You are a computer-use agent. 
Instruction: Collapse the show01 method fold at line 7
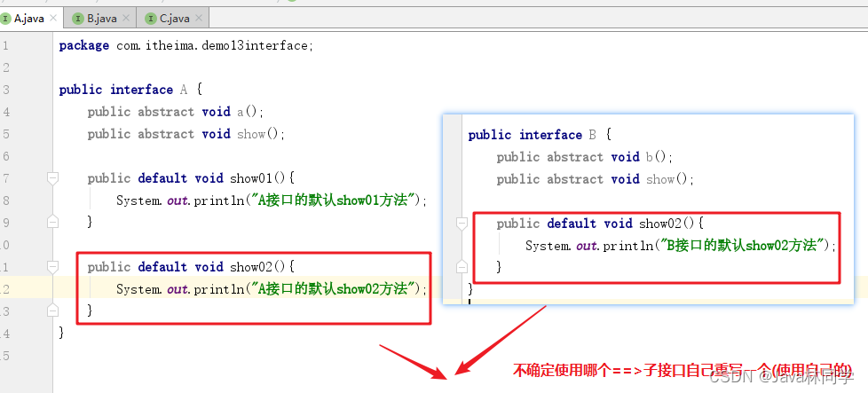52,178
